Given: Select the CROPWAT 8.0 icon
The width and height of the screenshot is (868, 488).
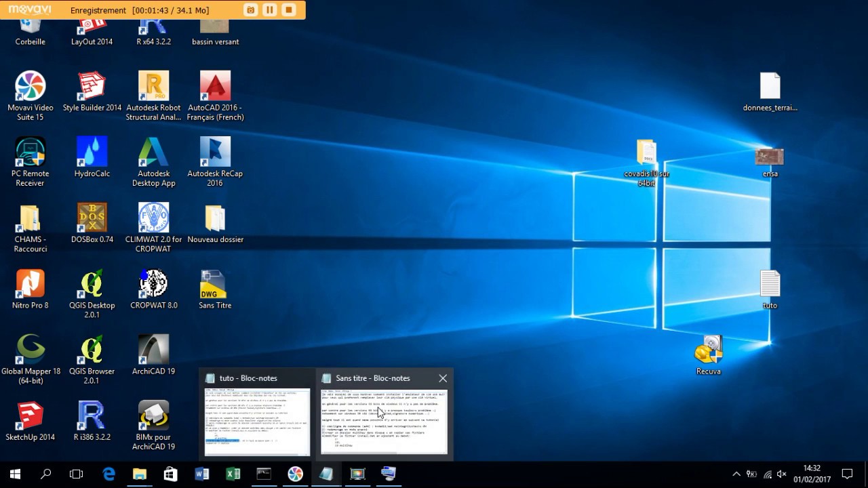Looking at the screenshot, I should (154, 289).
